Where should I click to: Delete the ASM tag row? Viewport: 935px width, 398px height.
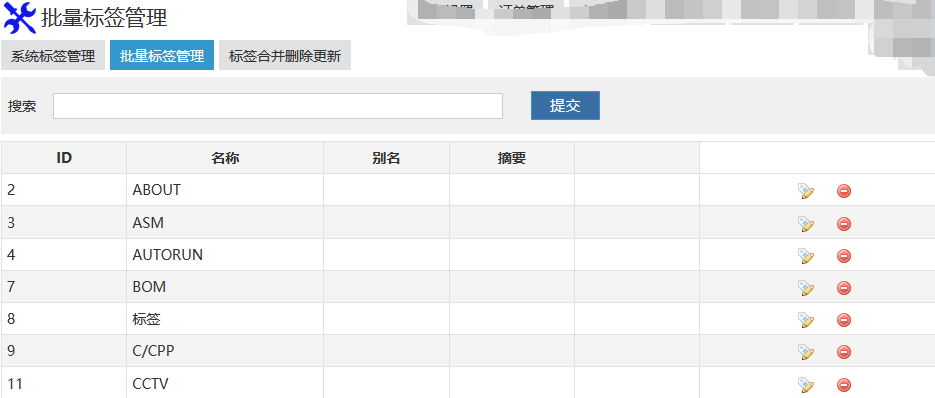pos(844,224)
